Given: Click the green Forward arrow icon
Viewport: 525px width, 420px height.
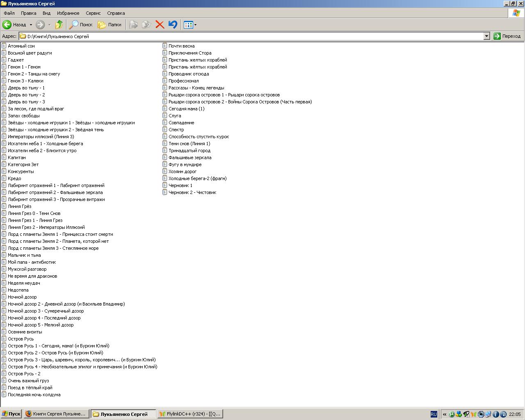Looking at the screenshot, I should (40, 25).
